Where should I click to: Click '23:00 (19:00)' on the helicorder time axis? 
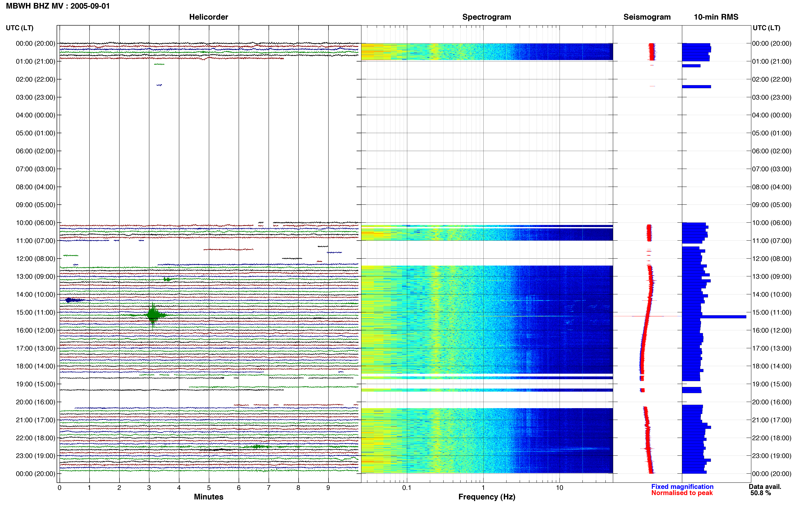[36, 456]
